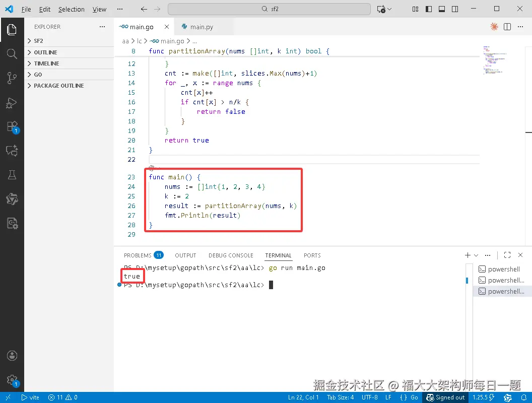Click the remote window icon in status bar
This screenshot has width=532, height=403.
(8, 397)
